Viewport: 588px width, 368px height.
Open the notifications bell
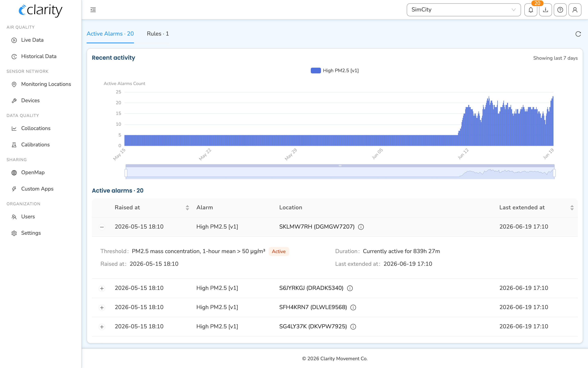click(531, 10)
